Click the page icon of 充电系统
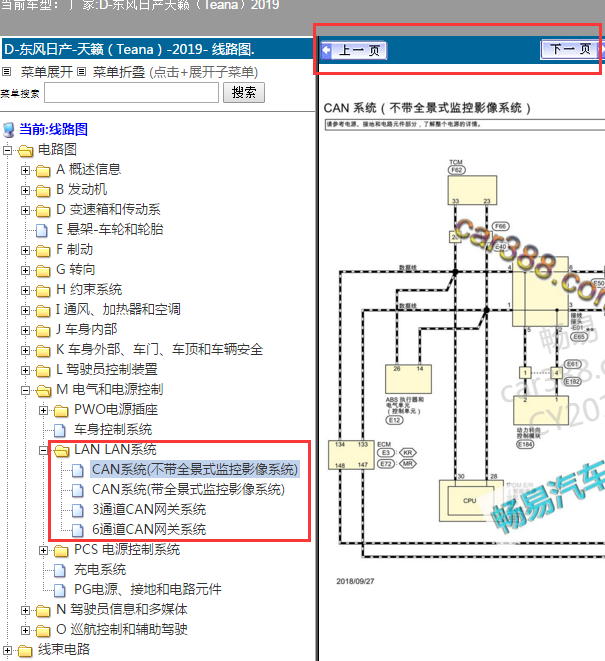Image resolution: width=605 pixels, height=661 pixels. [x=60, y=570]
